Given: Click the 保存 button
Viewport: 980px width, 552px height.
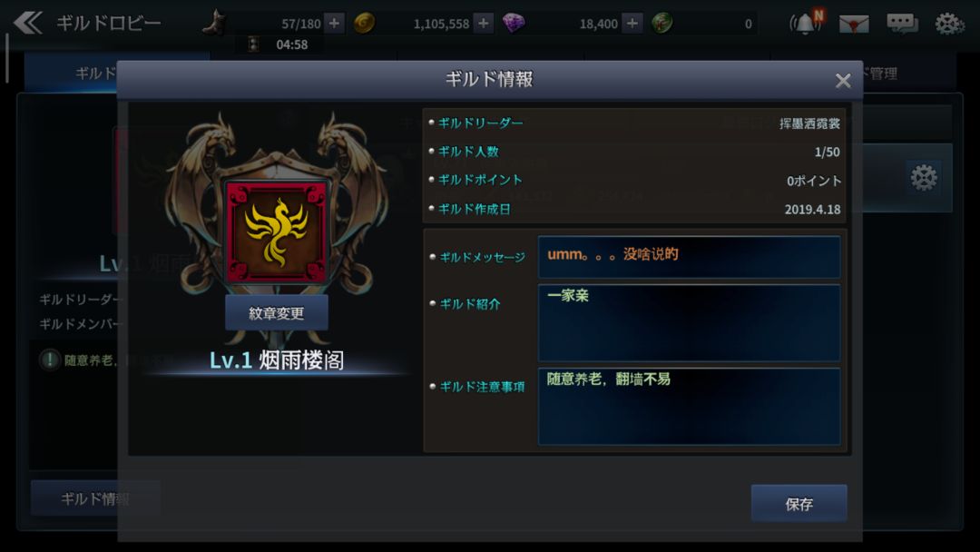Looking at the screenshot, I should coord(799,503).
